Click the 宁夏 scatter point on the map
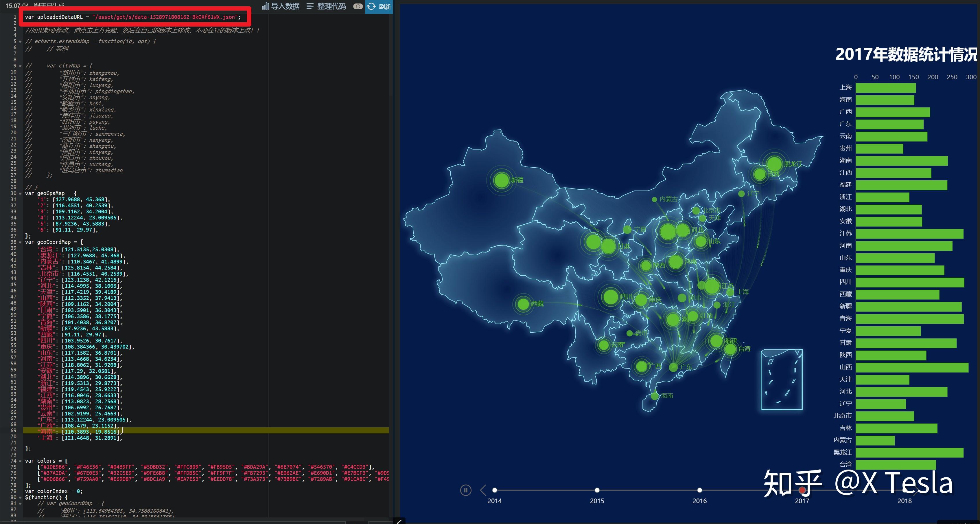Screen dimensions: 980x524 click(628, 230)
